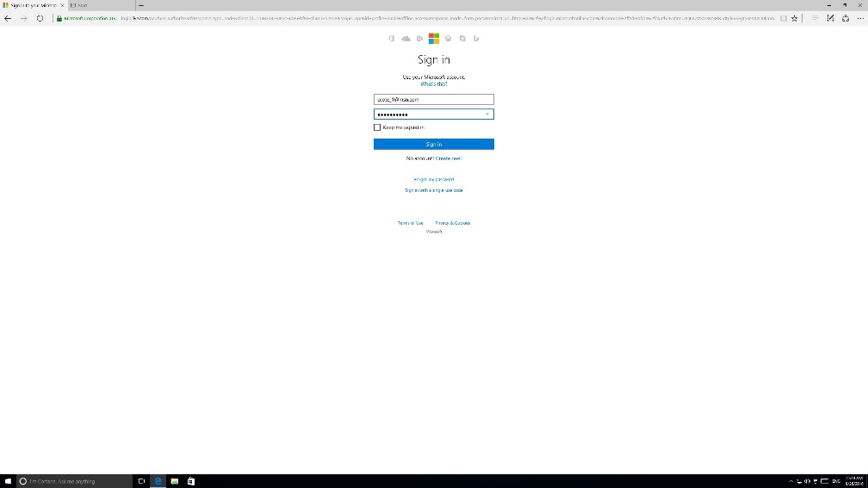Image resolution: width=868 pixels, height=488 pixels.
Task: Click the Create one! link
Action: [x=449, y=158]
